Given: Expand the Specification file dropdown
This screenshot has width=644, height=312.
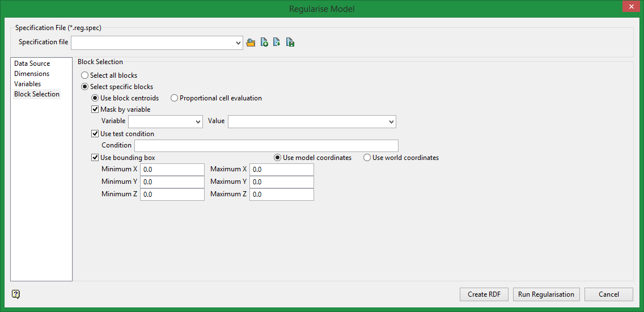Looking at the screenshot, I should pos(238,43).
